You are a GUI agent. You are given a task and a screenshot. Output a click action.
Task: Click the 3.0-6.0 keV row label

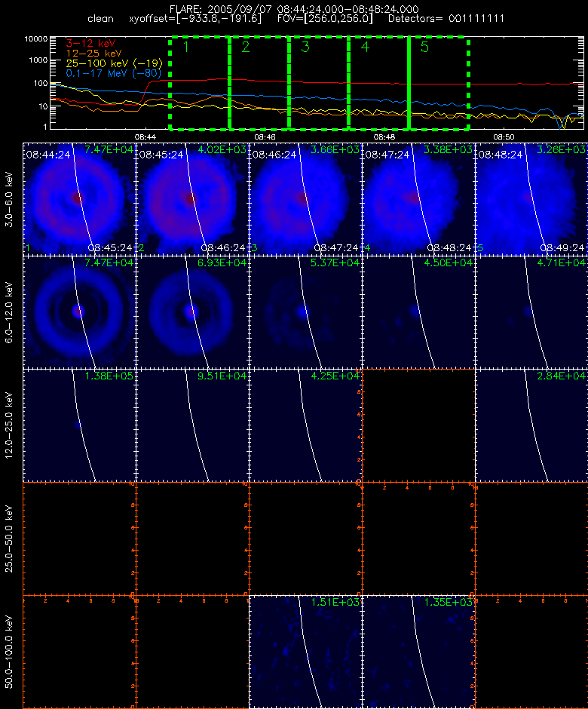click(x=9, y=199)
